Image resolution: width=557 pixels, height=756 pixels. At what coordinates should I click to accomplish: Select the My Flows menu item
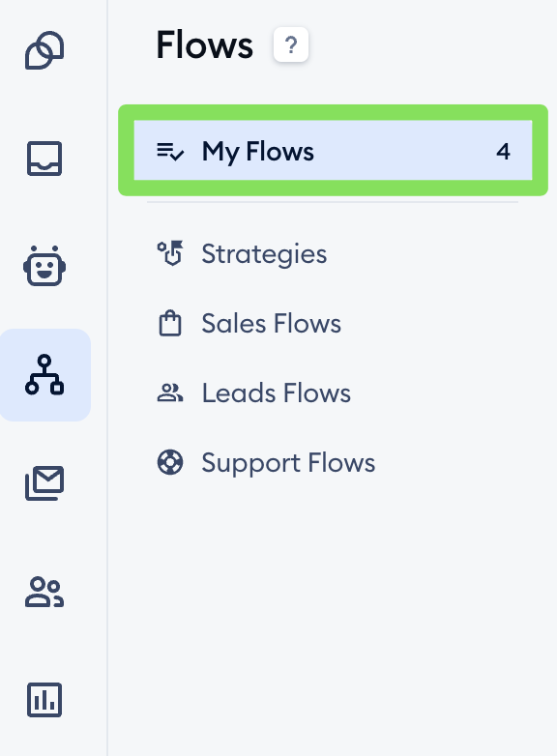[x=334, y=151]
